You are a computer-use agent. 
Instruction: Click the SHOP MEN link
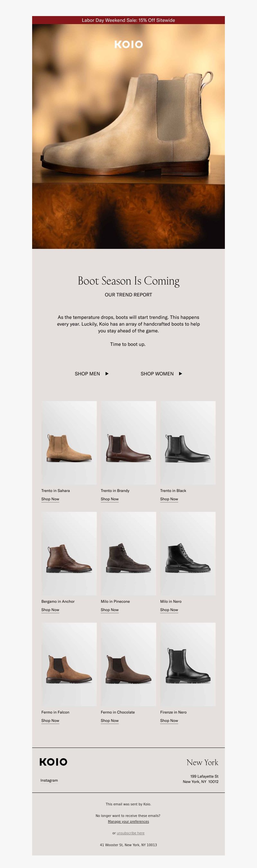[87, 373]
